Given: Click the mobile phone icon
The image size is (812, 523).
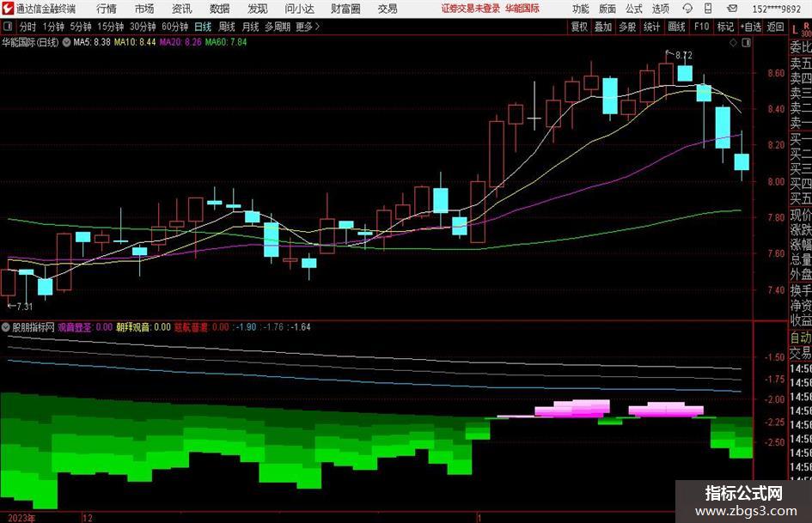Looking at the screenshot, I should (708, 9).
